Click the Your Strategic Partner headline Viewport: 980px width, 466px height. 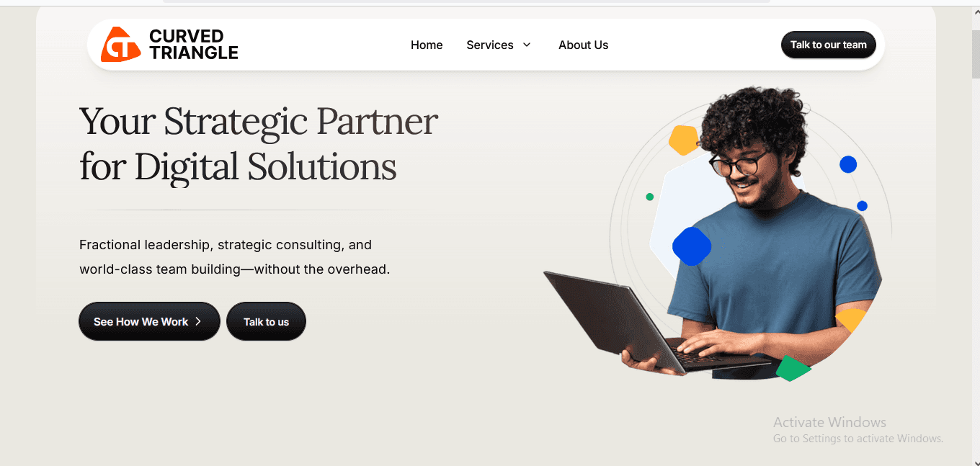[259, 143]
